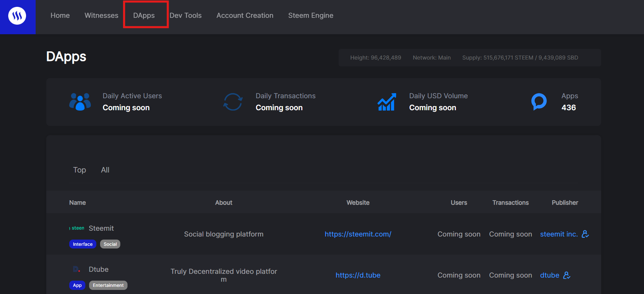This screenshot has width=644, height=294.
Task: Switch to the All tab
Action: pos(105,170)
